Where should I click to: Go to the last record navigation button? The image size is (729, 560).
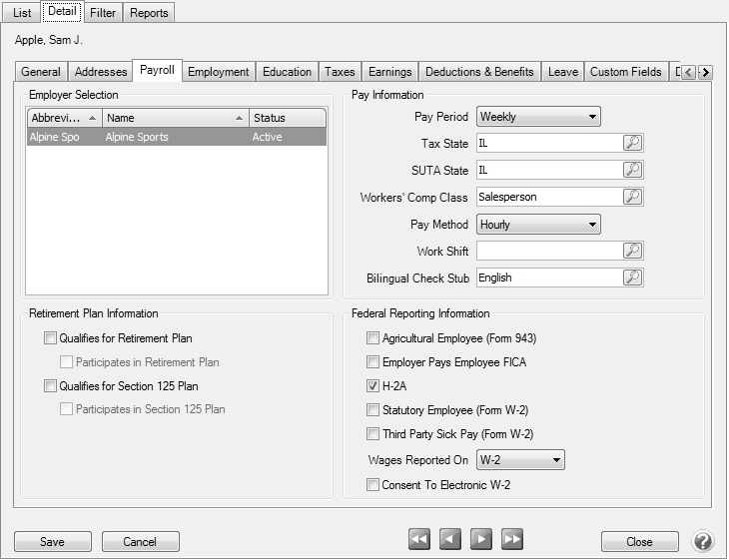(x=512, y=540)
